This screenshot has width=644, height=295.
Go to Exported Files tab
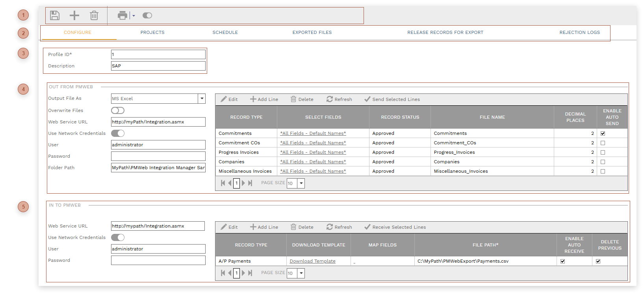click(312, 32)
